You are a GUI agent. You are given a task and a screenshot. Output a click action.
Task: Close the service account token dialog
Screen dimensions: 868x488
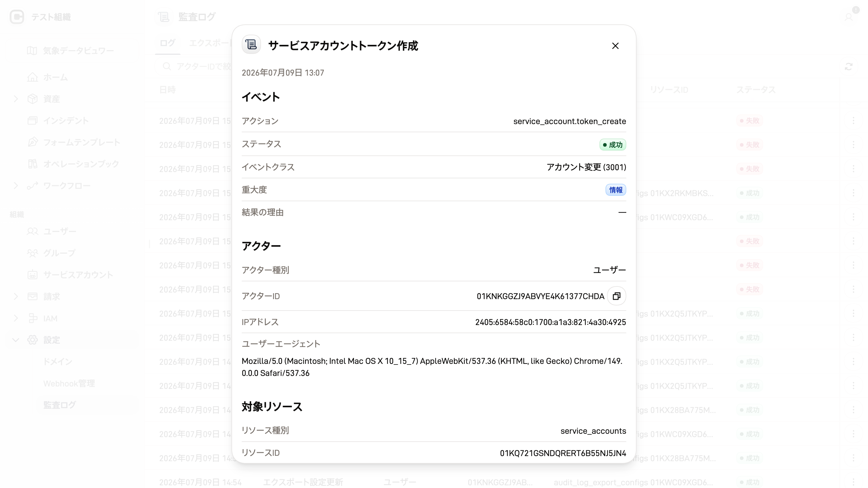click(615, 46)
